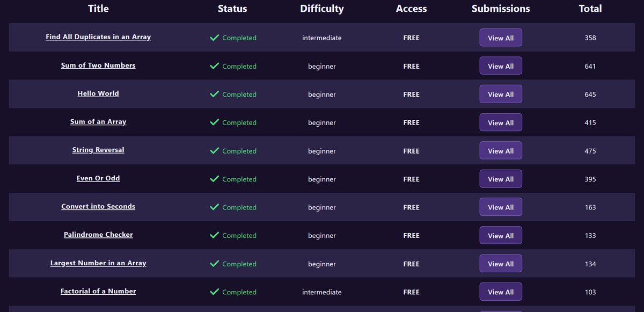This screenshot has width=644, height=312.
Task: View all submissions for Factorial of a Number
Action: 501,292
